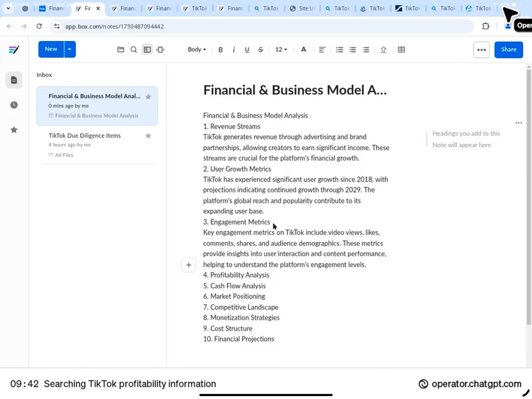Click the operator.chatgpt.com label
Viewport: 532px width, 399px height.
point(476,384)
